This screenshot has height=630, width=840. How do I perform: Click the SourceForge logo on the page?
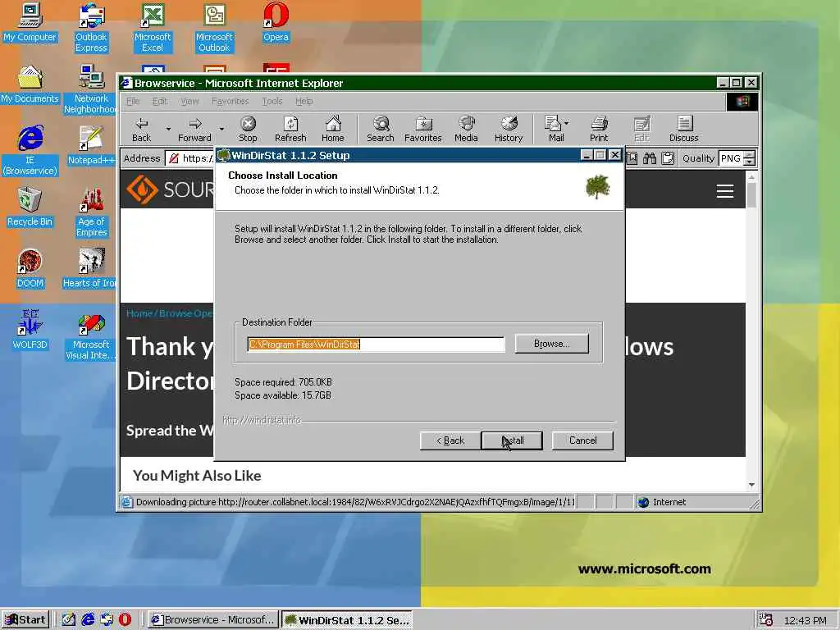[x=169, y=189]
